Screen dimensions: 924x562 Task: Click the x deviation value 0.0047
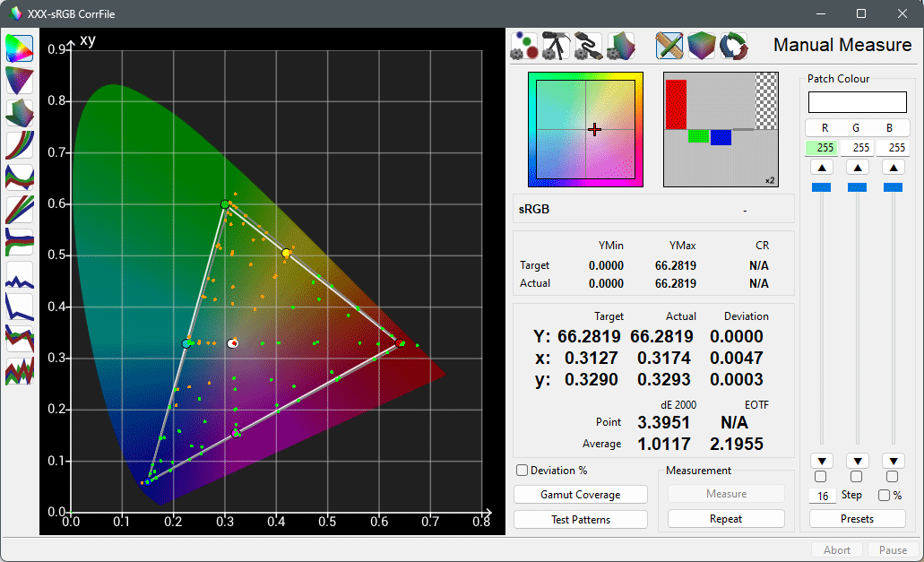click(736, 358)
